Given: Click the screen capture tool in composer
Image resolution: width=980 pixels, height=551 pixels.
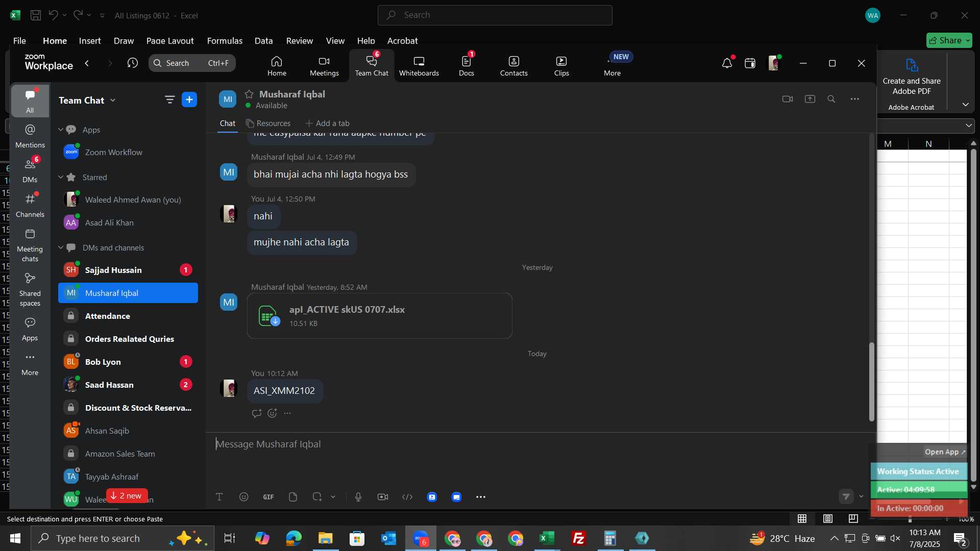Looking at the screenshot, I should [317, 497].
